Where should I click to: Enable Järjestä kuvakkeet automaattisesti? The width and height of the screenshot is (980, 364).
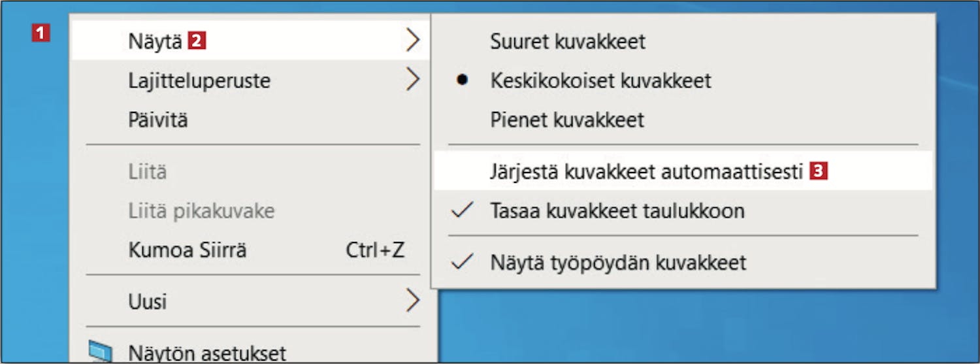(x=645, y=171)
